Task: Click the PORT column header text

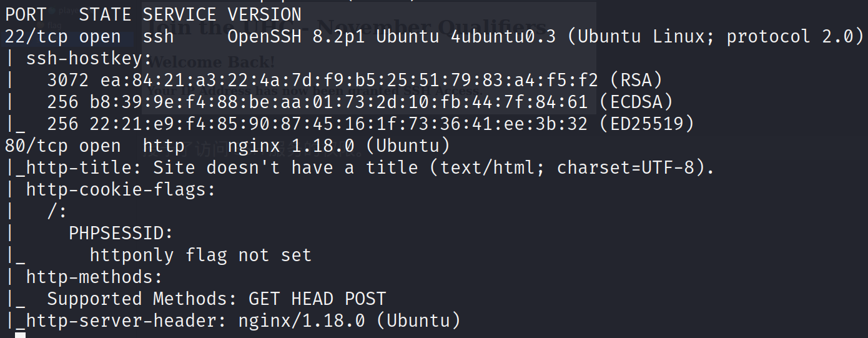Action: pyautogui.click(x=26, y=14)
